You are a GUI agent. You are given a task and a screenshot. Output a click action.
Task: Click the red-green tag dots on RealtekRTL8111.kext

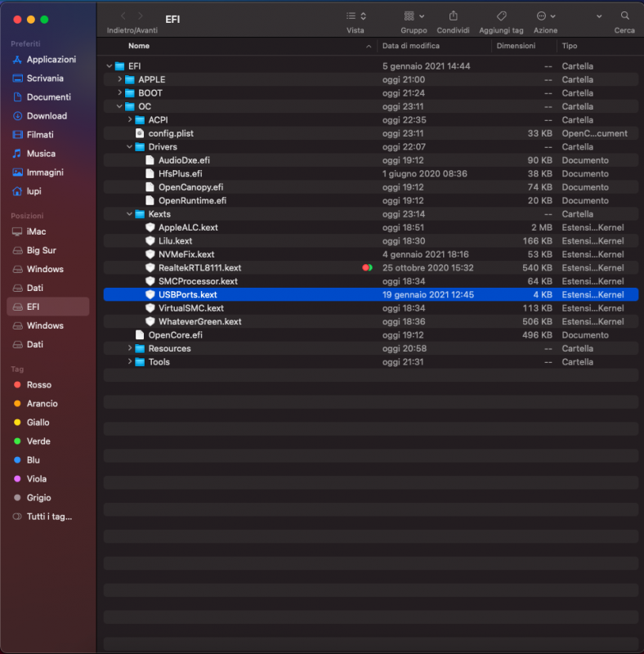[x=367, y=268]
